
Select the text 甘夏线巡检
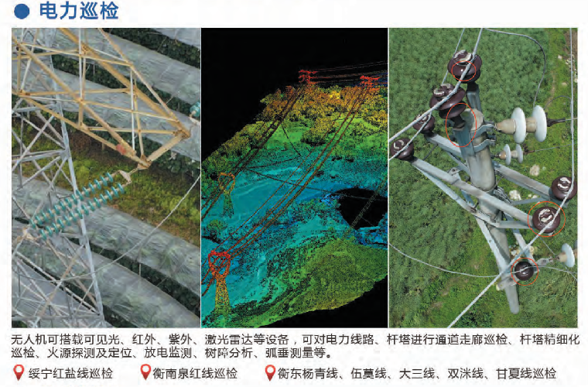pyautogui.click(x=526, y=374)
